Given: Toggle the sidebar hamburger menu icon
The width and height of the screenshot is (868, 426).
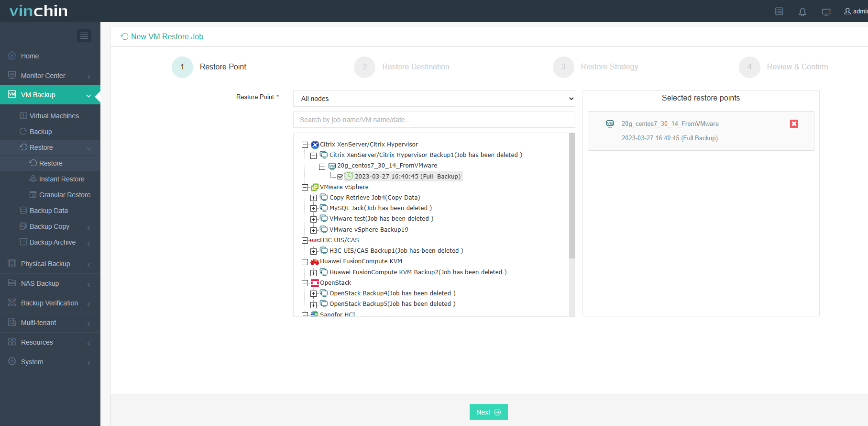Looking at the screenshot, I should pos(84,35).
